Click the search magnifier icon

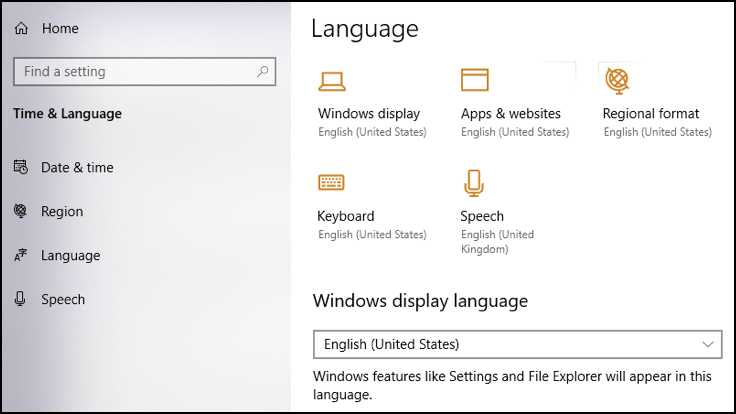[x=262, y=71]
